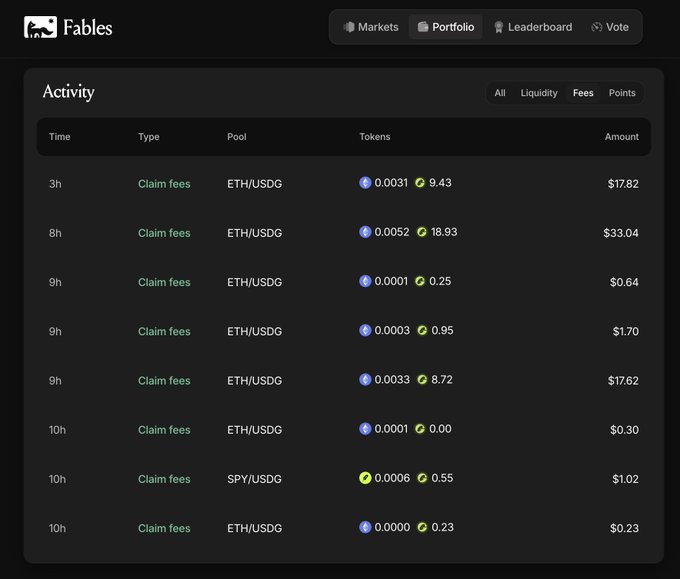Click the ETH icon beside 0.0033

(365, 379)
